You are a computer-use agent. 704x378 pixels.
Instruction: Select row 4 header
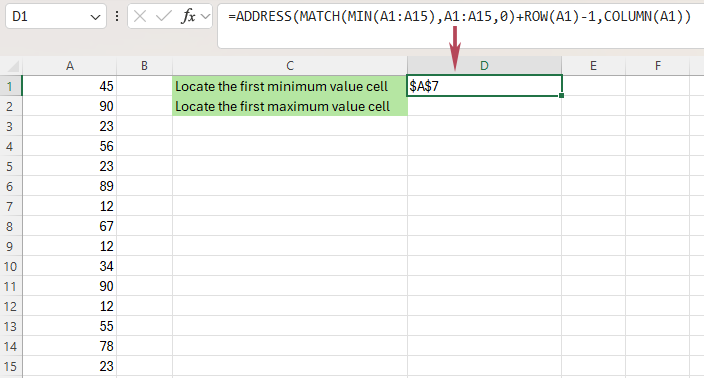(11, 146)
